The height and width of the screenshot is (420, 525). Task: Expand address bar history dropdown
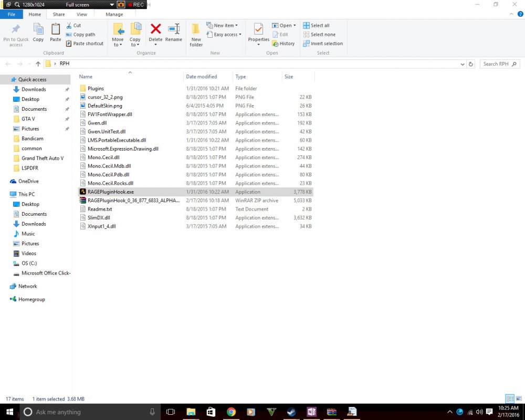pos(463,64)
